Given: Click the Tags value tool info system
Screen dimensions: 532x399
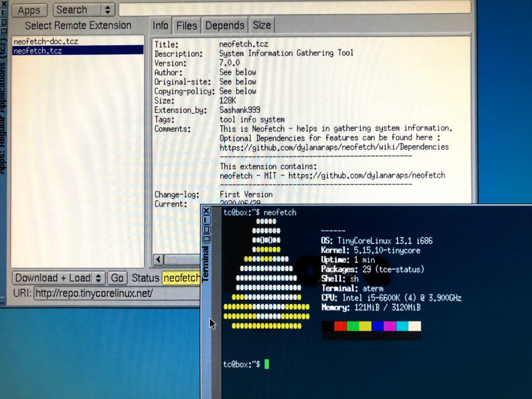Looking at the screenshot, I should [x=252, y=119].
